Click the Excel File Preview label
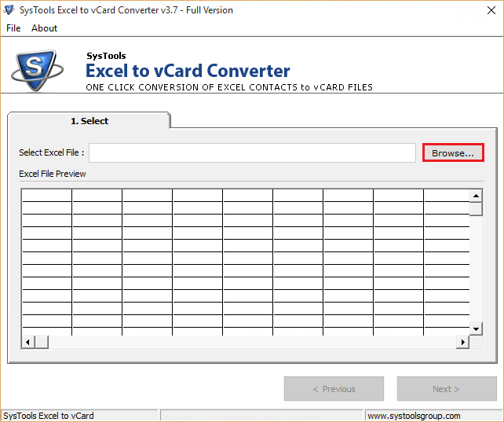 pos(53,174)
